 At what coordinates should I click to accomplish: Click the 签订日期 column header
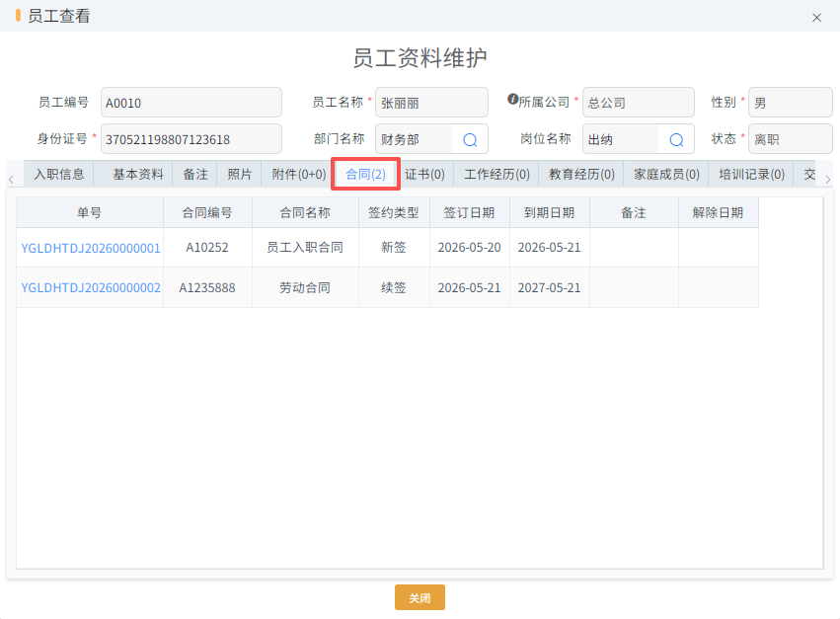[469, 213]
